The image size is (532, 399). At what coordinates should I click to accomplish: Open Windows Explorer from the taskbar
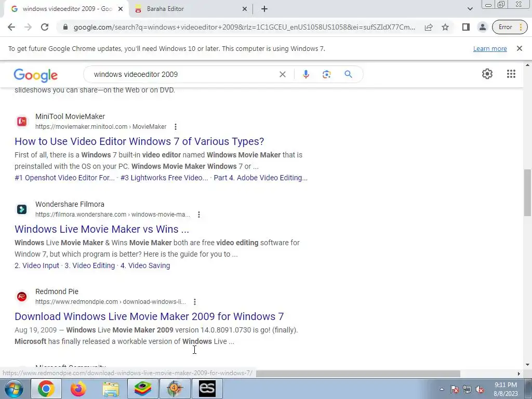point(111,389)
